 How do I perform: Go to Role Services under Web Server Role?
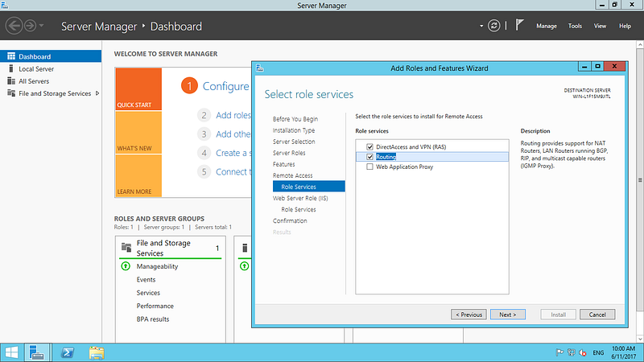coord(299,209)
